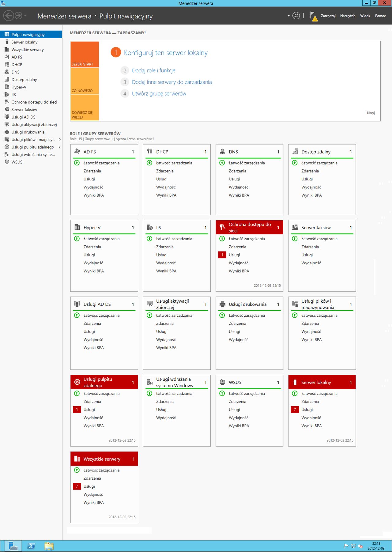Click the Hyper-V sidebar icon
Screen dimensions: 392x552
pyautogui.click(x=7, y=87)
